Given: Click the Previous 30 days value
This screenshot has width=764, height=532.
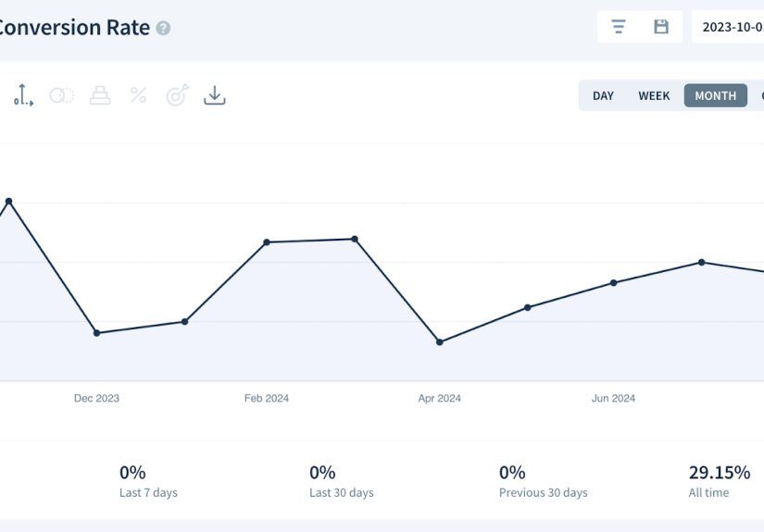Looking at the screenshot, I should coord(512,472).
